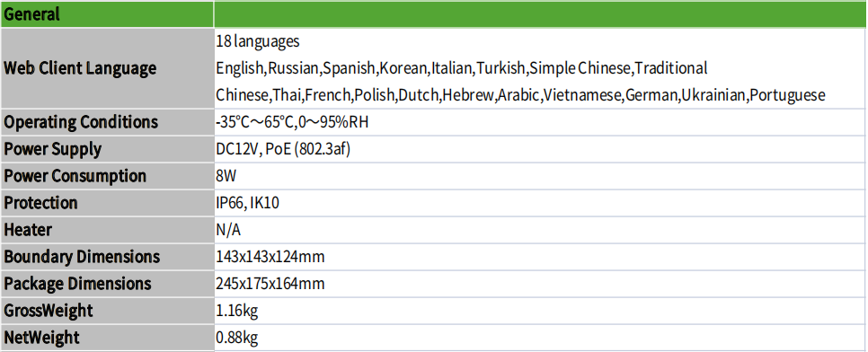
Task: Click the IP66, IK10 value
Action: [x=247, y=203]
